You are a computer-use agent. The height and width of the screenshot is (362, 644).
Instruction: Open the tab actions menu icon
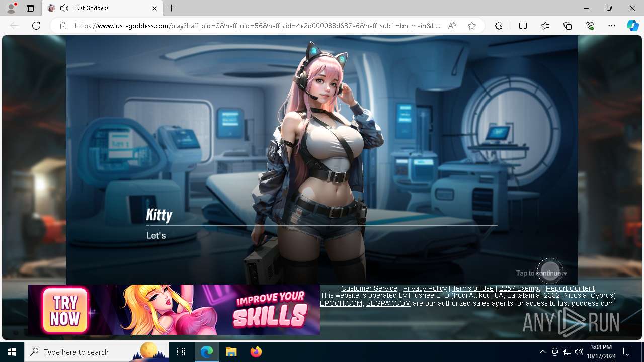tap(30, 8)
